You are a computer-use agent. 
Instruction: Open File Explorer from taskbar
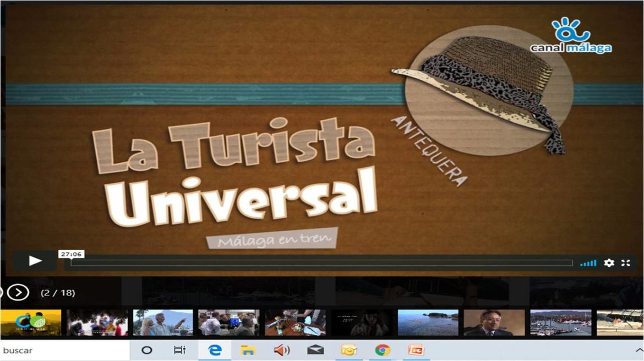point(248,351)
